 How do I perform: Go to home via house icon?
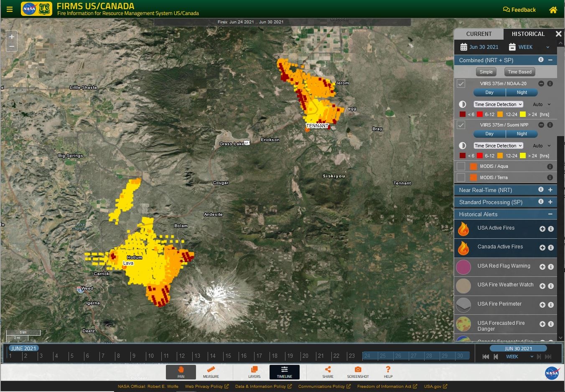click(x=553, y=10)
